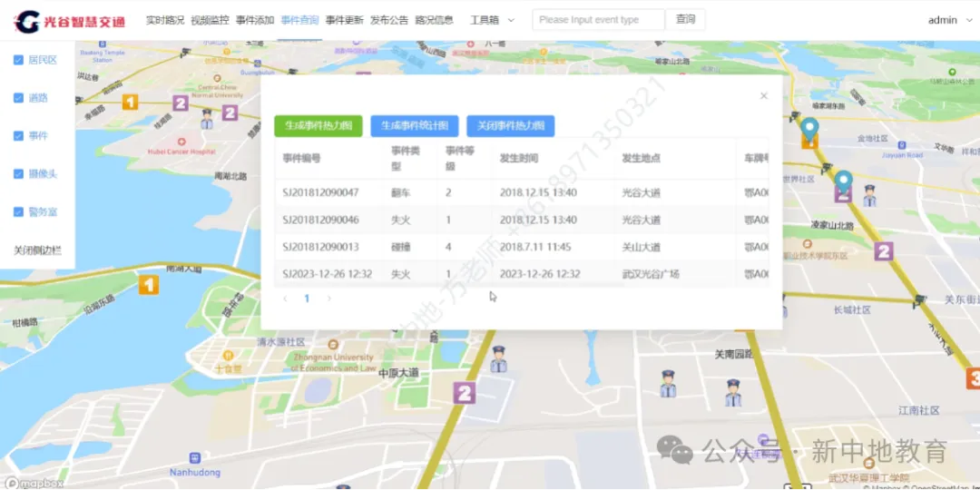Close the event query dialog
Image resolution: width=980 pixels, height=490 pixels.
pyautogui.click(x=763, y=95)
